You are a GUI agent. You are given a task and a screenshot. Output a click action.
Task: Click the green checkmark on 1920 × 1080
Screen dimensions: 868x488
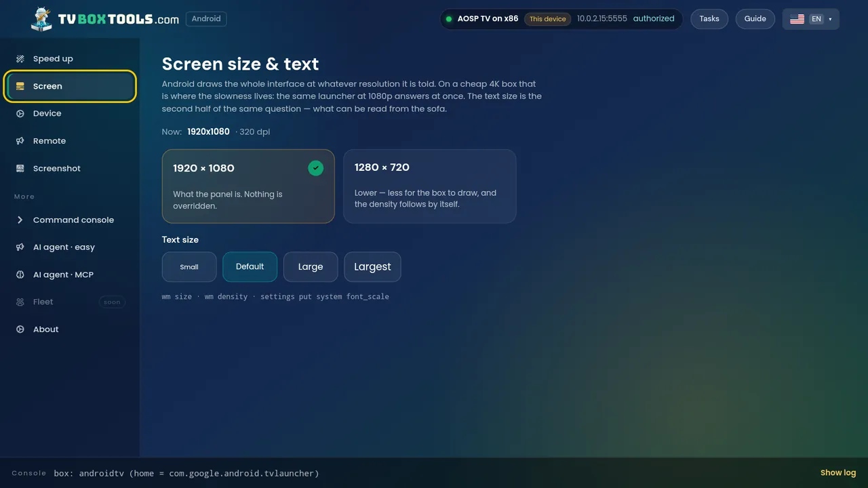coord(315,168)
